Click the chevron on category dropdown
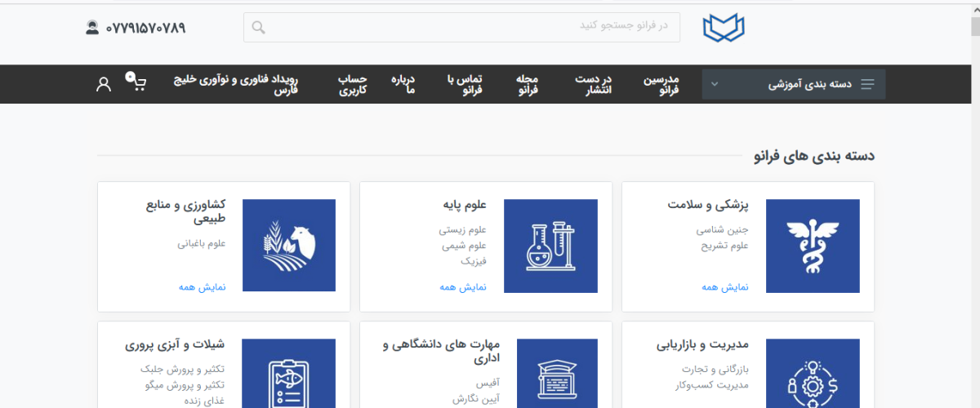Screen dimensions: 980x408 715,84
